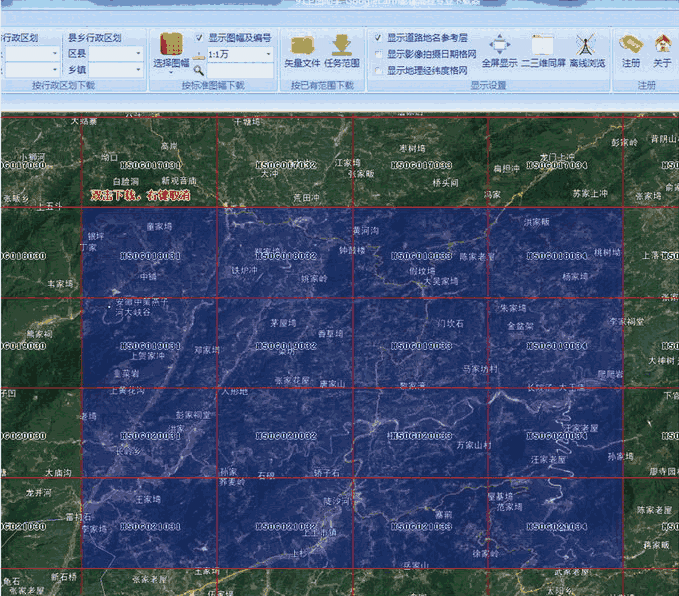
Task: Click the 万家山村 place label
Action: 474,445
